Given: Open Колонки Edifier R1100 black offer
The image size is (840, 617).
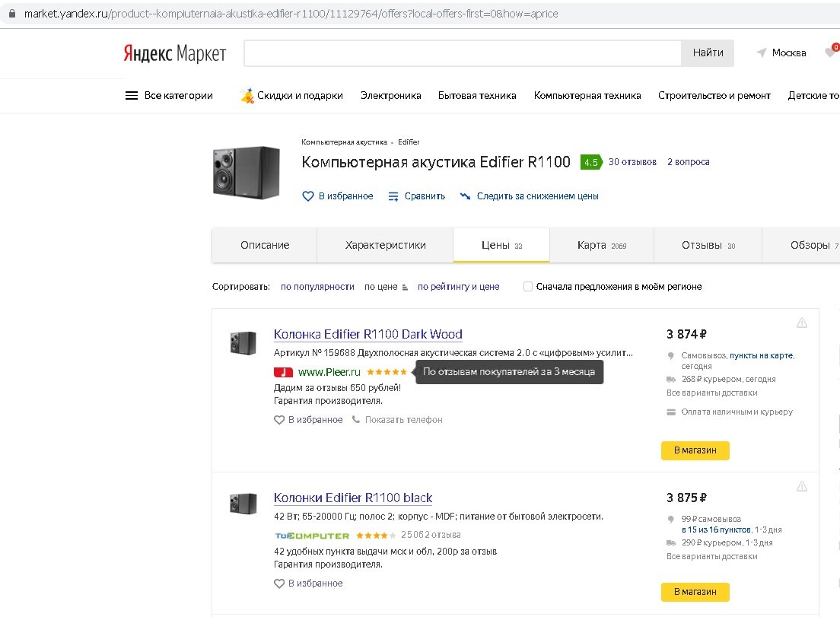Looking at the screenshot, I should click(352, 498).
